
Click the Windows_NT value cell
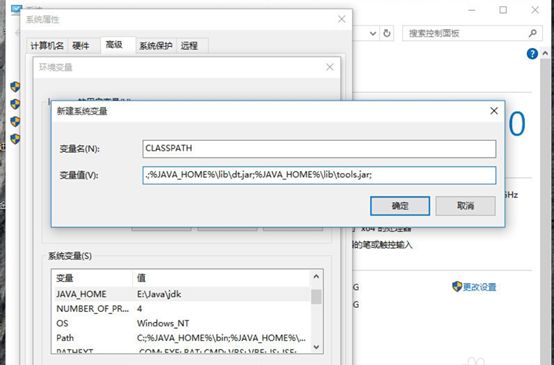(x=163, y=323)
